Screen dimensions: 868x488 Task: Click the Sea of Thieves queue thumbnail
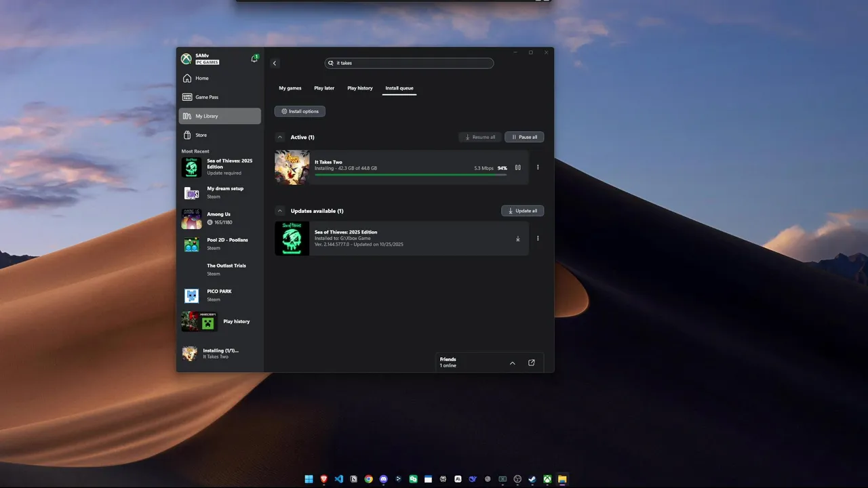click(292, 239)
